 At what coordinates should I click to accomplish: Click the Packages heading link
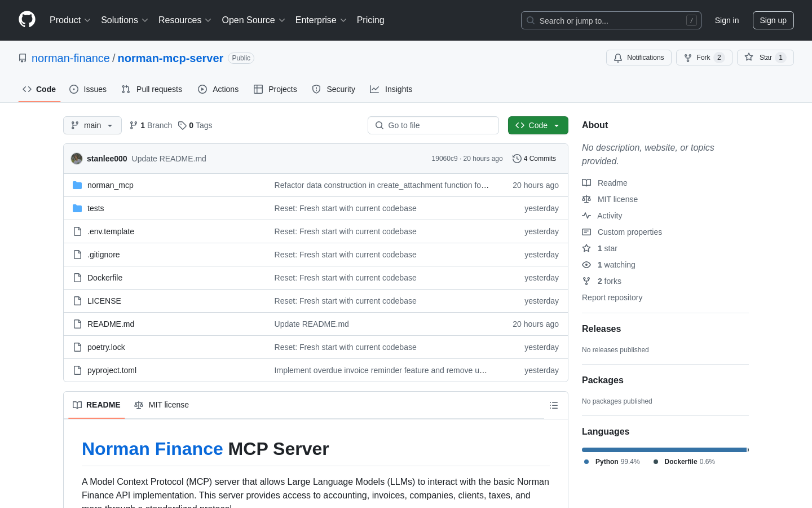coord(602,380)
